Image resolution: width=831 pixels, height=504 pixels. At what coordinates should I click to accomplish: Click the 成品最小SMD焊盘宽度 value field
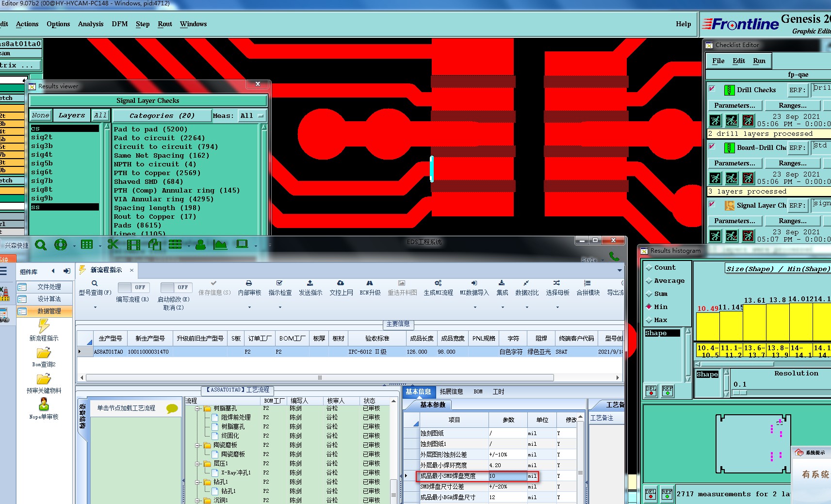[x=507, y=476]
